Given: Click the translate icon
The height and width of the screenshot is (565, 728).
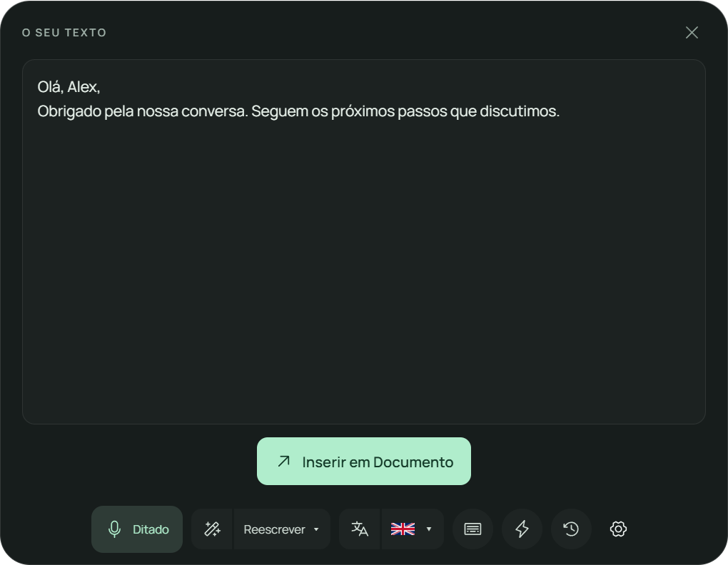Looking at the screenshot, I should tap(359, 529).
